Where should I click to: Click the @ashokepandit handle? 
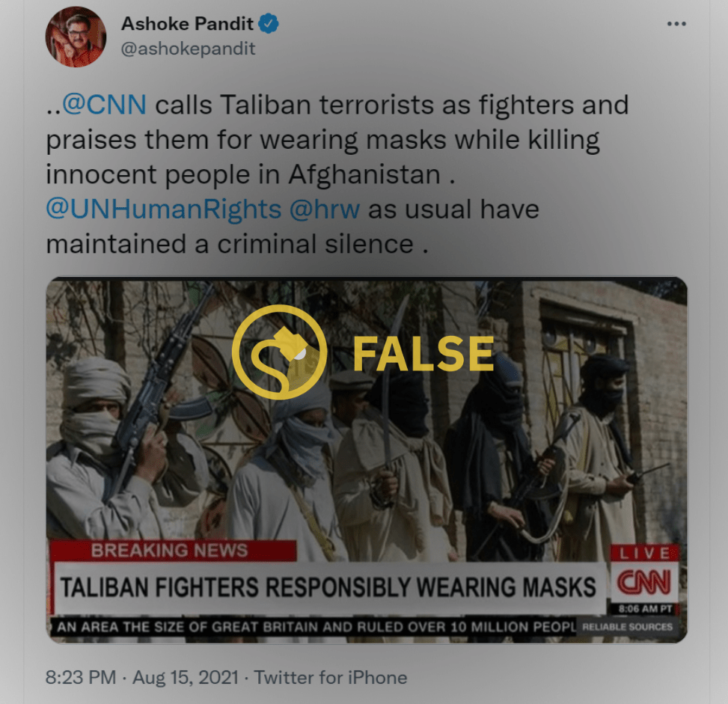(188, 49)
